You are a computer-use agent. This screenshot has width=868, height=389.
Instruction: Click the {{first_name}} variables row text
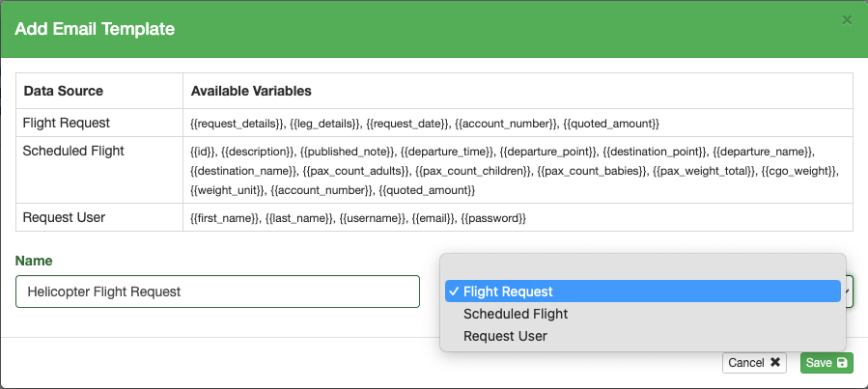tap(358, 218)
